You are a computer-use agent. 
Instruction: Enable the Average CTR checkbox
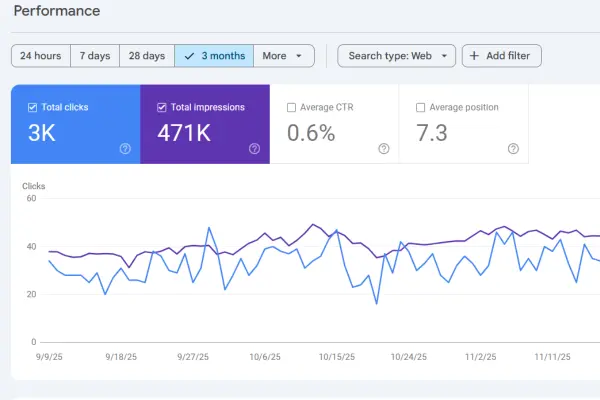(292, 107)
